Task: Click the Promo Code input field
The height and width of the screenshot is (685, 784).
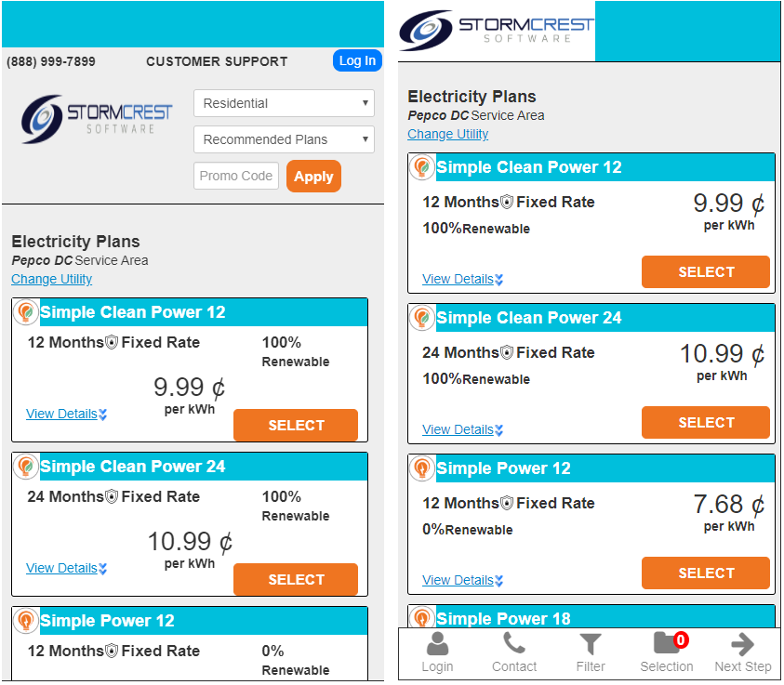Action: click(x=236, y=176)
